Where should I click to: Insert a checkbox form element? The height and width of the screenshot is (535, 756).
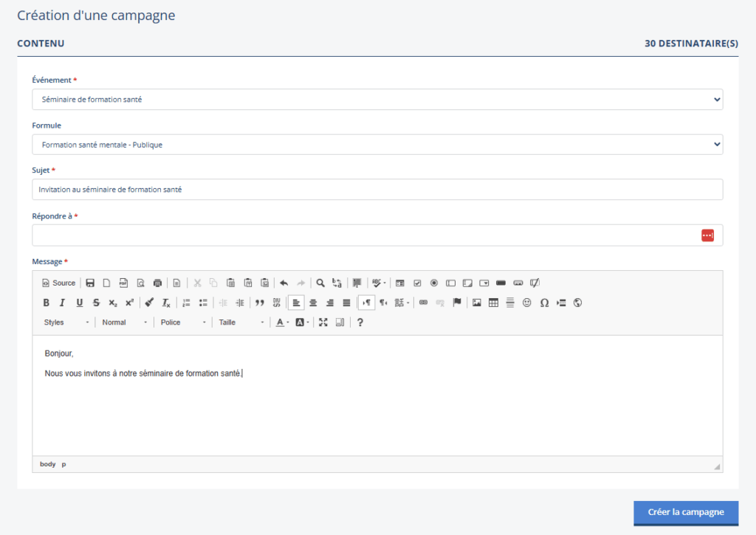(417, 283)
